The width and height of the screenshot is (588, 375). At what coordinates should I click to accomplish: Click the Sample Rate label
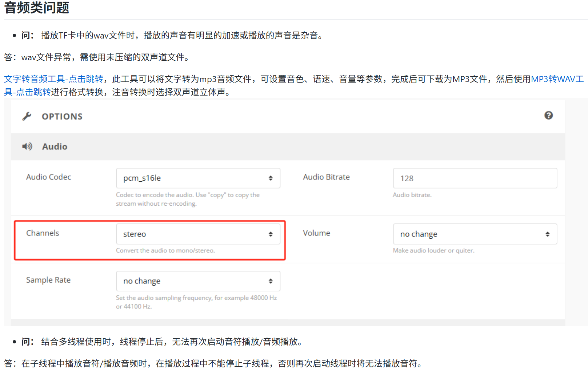pos(48,280)
